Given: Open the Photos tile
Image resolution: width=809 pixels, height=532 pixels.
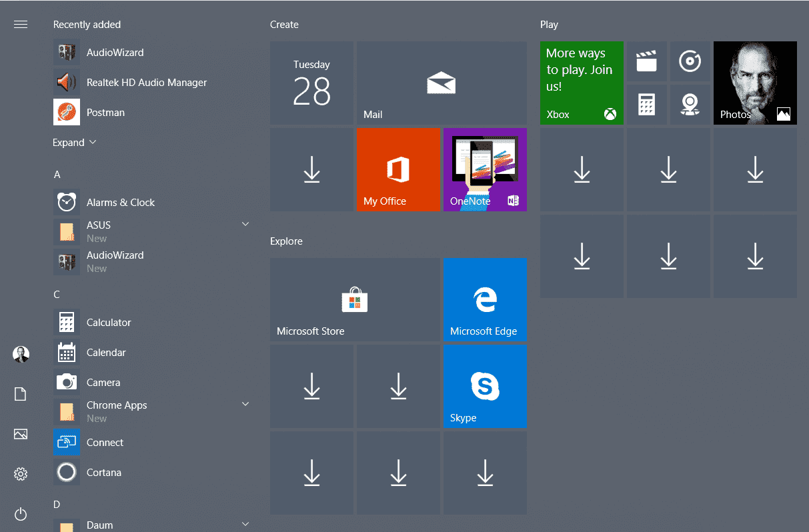Looking at the screenshot, I should pyautogui.click(x=755, y=83).
